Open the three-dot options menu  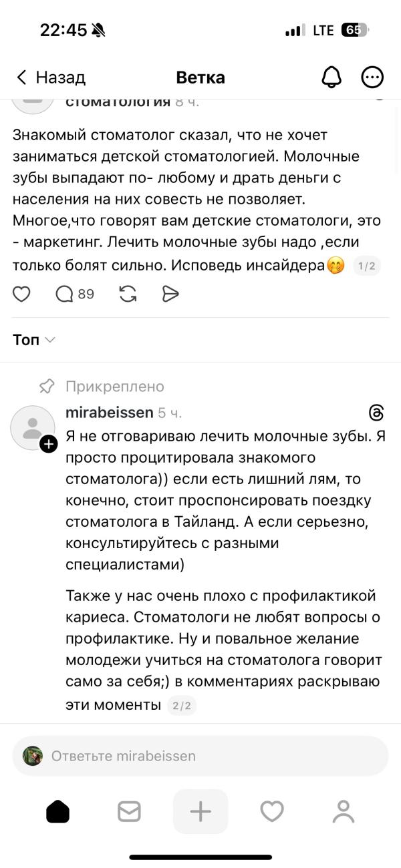(372, 77)
